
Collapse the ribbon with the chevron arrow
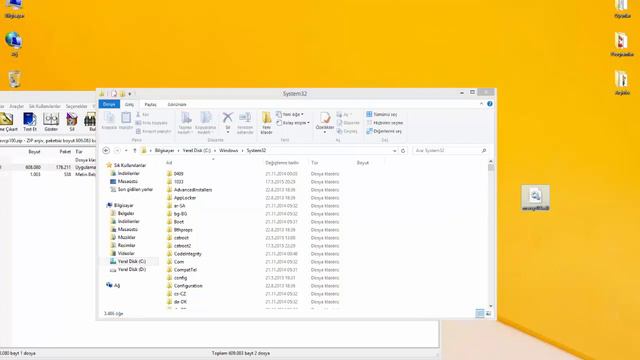pyautogui.click(x=481, y=104)
